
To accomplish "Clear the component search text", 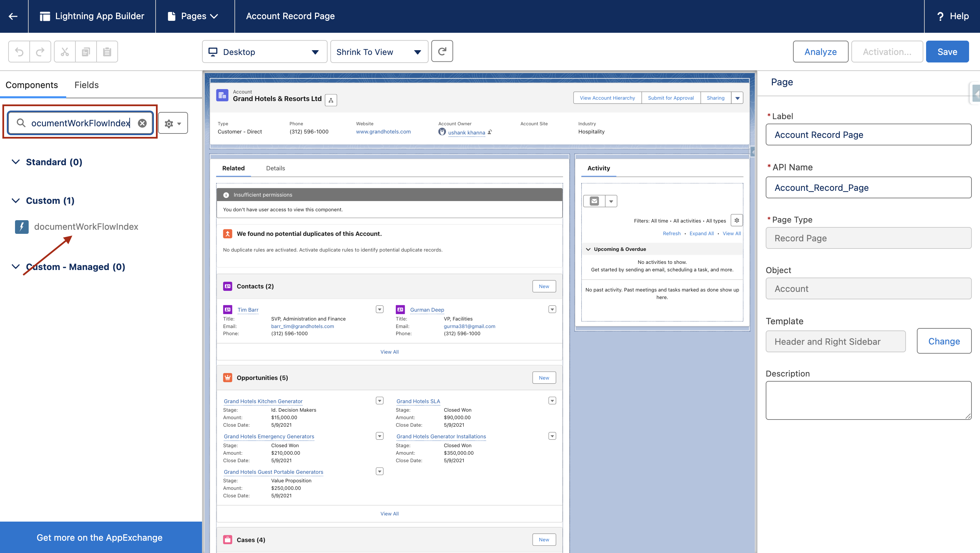I will (142, 123).
